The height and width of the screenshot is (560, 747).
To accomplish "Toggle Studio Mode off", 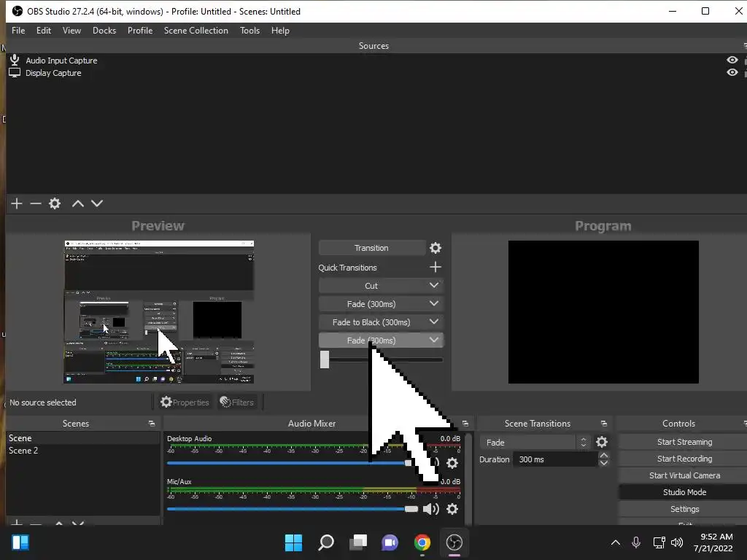I will 684,492.
